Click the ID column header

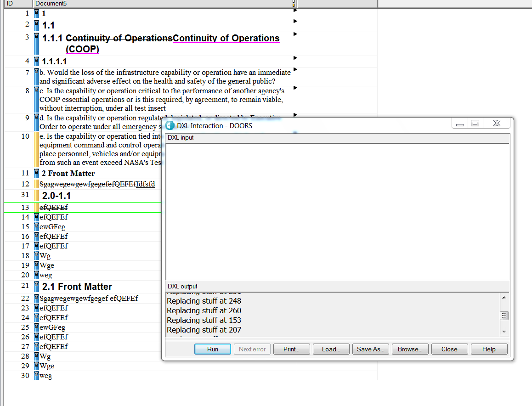tap(17, 4)
